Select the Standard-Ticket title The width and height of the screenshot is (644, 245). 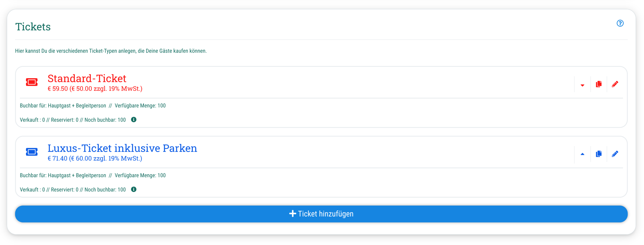click(87, 79)
